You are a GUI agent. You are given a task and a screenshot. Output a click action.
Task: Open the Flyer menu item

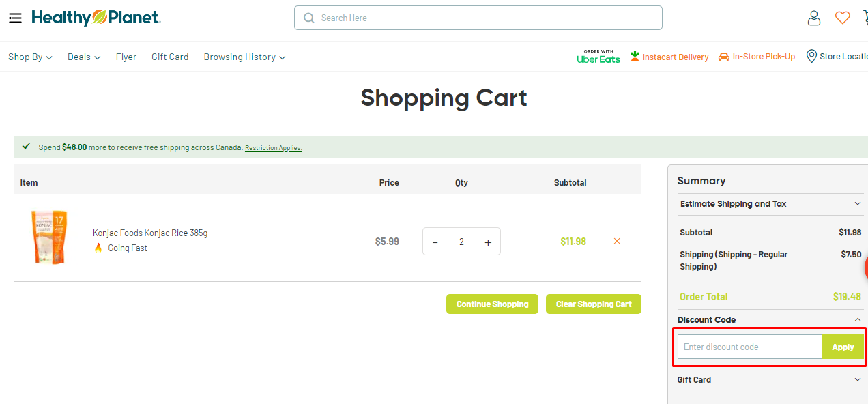[126, 57]
